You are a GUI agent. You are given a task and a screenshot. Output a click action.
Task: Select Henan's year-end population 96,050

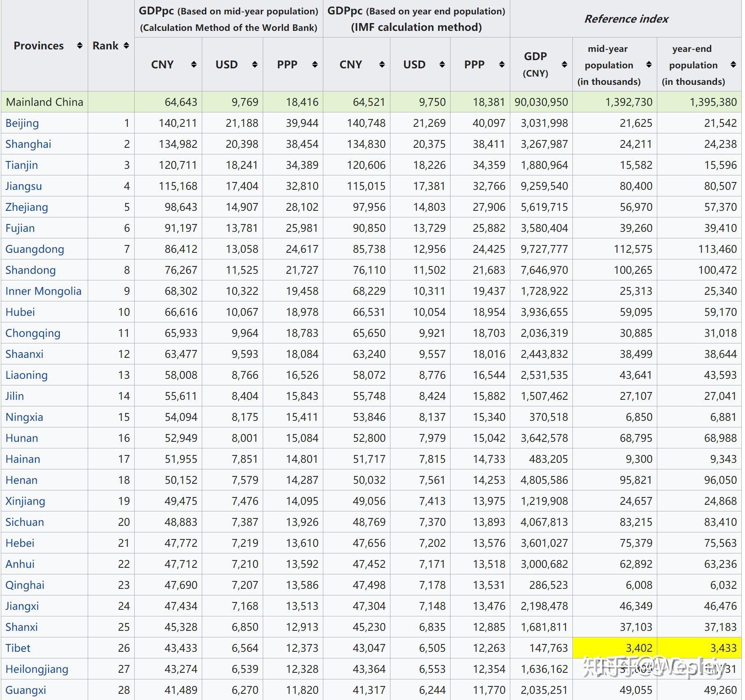click(x=720, y=480)
